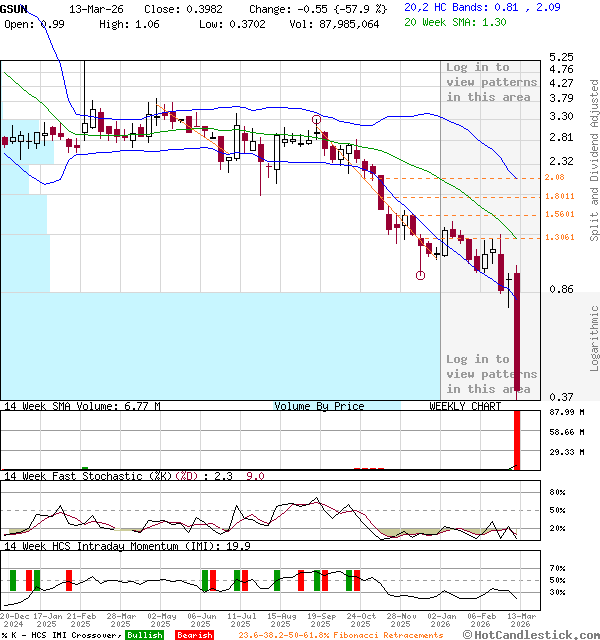Click the 2.08 Fibonacci level label
The width and height of the screenshot is (600, 640).
pos(555,177)
